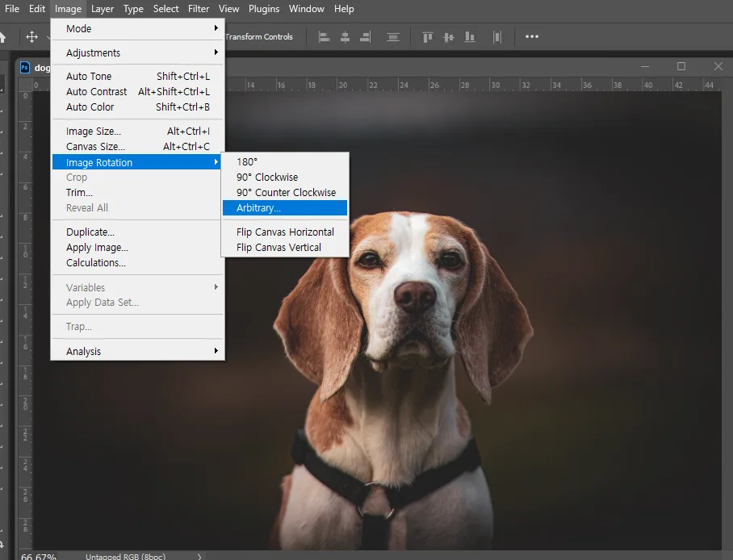Apply Auto Tone
Screen dimensions: 733x560
pos(138,76)
